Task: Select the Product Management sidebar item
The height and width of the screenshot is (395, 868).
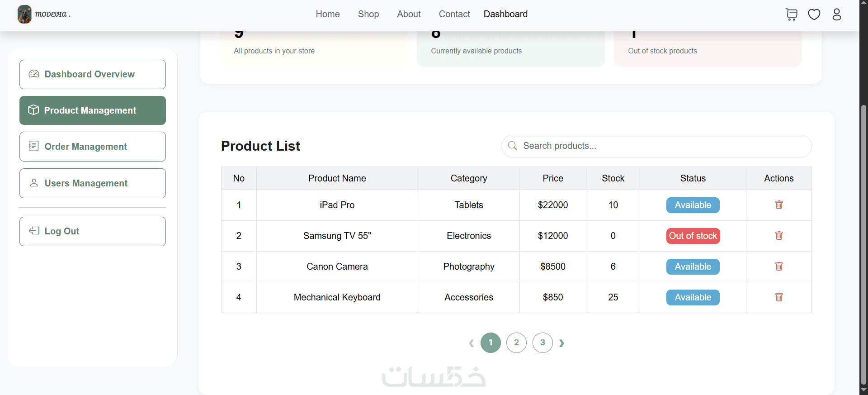Action: tap(93, 110)
